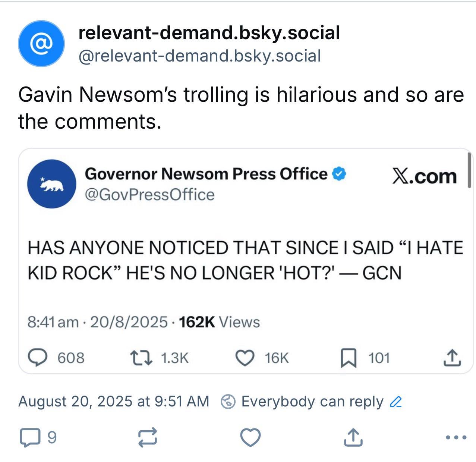
Task: Share the Bluesky post via upload icon
Action: 353,437
